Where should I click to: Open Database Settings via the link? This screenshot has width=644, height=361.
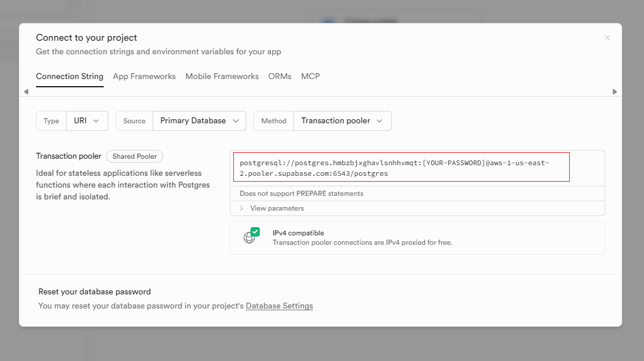pyautogui.click(x=279, y=306)
